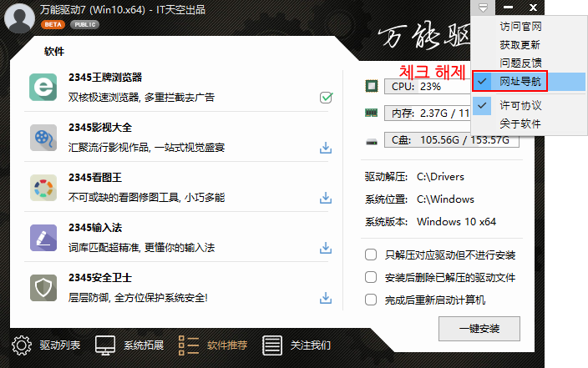This screenshot has height=368, width=588.
Task: Enable 安装后删除已解压的驱动文件 checkbox
Action: pos(371,277)
